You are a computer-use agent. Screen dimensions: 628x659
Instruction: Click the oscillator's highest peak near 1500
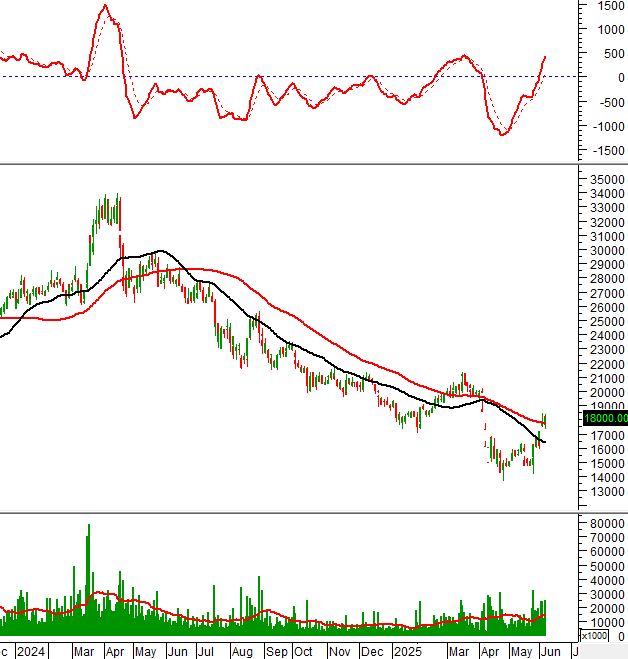tap(105, 6)
